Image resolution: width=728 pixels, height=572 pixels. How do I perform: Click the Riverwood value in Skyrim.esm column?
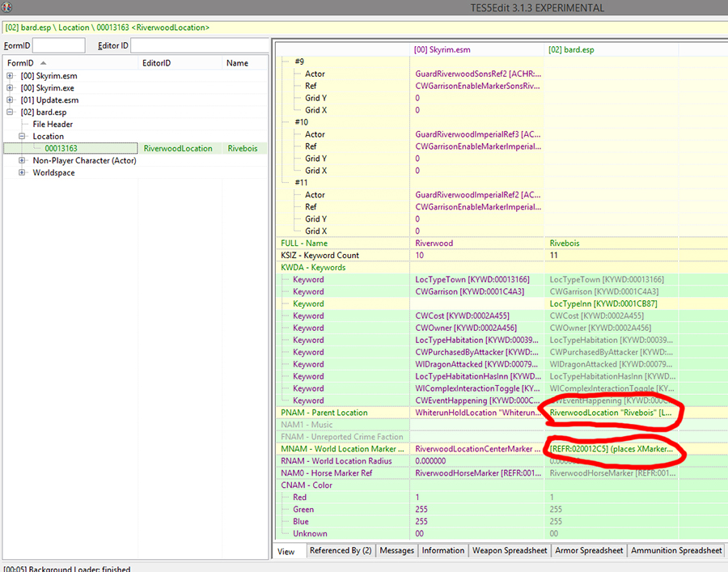tap(434, 243)
